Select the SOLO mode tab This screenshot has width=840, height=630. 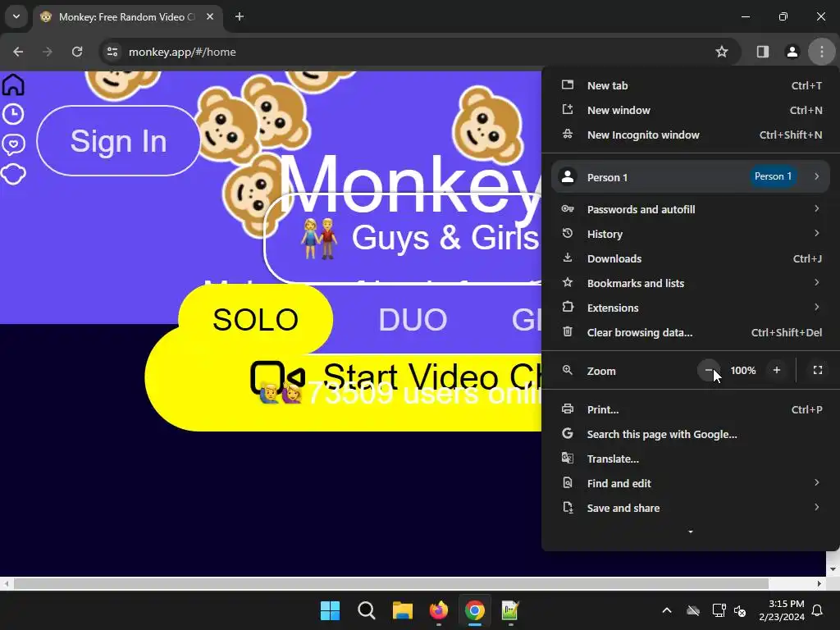tap(256, 319)
